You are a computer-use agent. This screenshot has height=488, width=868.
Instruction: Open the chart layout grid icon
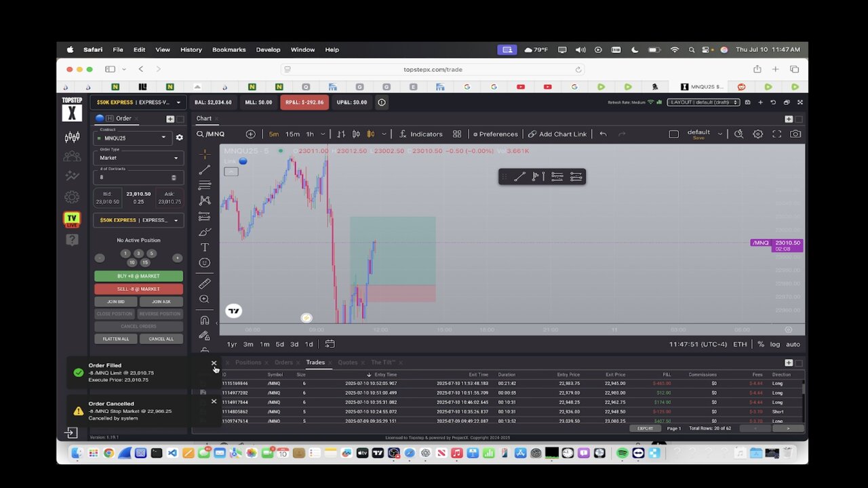click(457, 134)
